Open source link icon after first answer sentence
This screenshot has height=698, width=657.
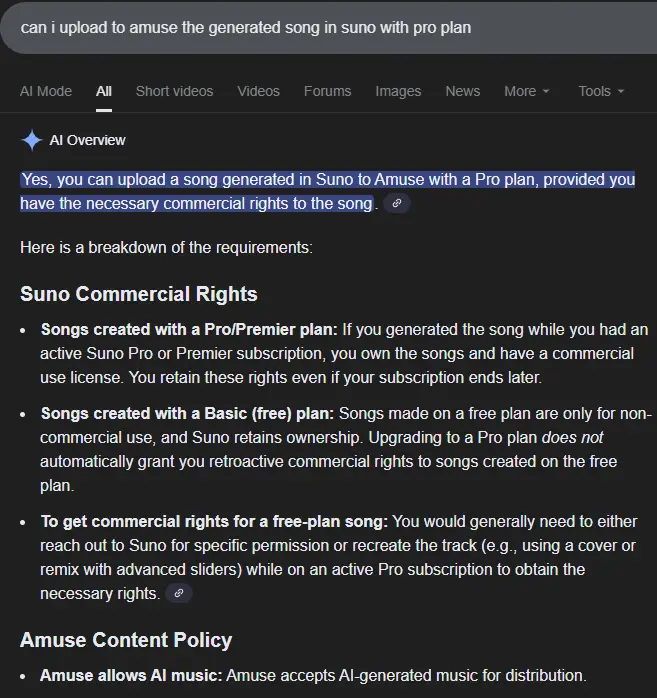pos(397,203)
